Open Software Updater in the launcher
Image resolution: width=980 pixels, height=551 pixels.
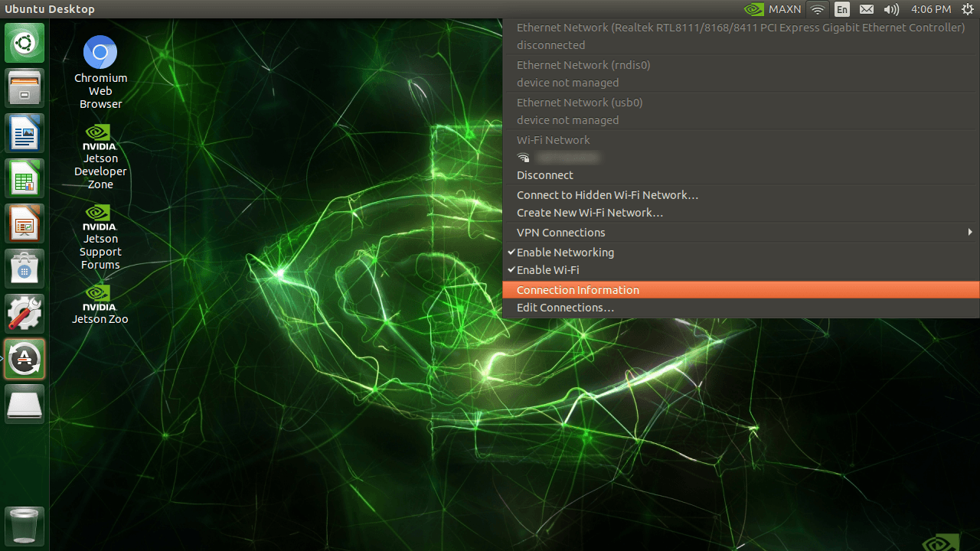click(25, 358)
